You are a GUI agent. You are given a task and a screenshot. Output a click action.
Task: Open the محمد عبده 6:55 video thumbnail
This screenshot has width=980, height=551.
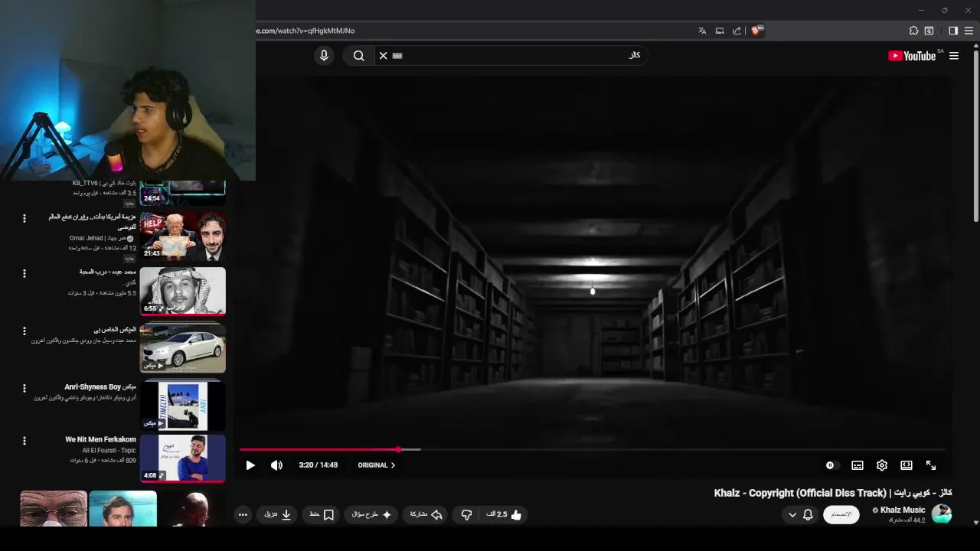(183, 291)
